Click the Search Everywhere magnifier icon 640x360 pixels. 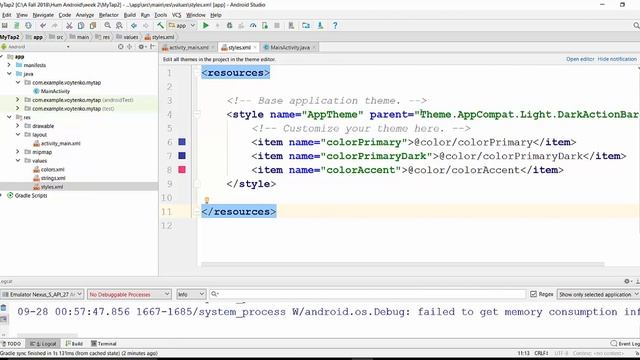tap(636, 26)
